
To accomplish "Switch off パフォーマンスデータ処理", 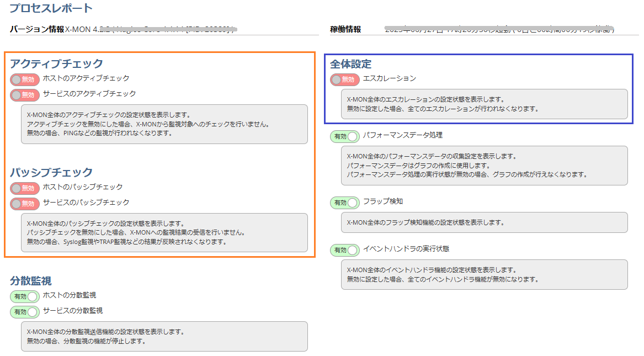I will tap(345, 136).
